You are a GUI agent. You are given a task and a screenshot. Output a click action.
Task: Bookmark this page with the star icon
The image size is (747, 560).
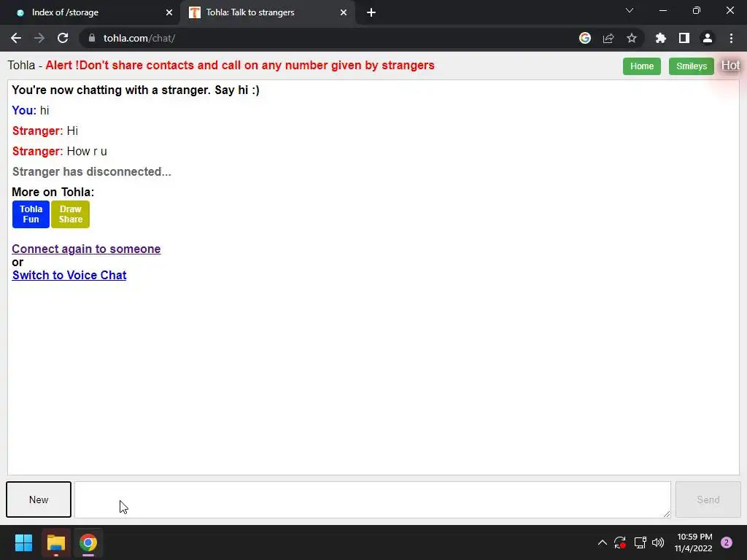click(632, 38)
